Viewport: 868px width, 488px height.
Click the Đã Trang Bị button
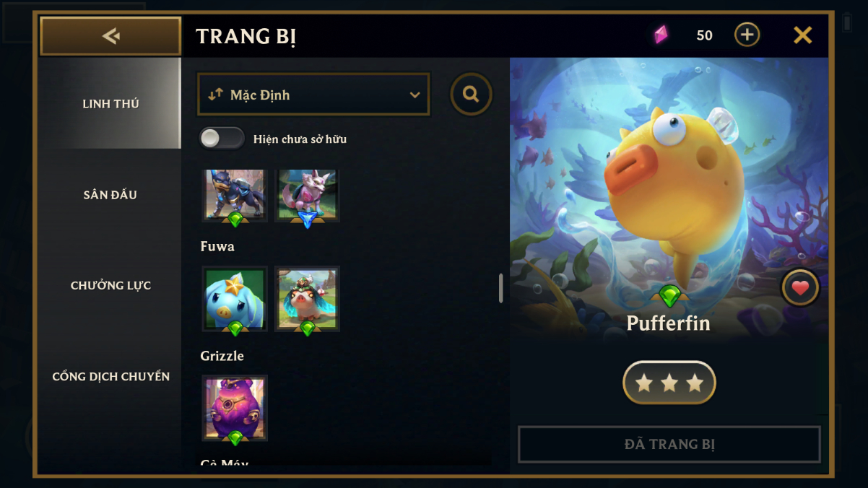pyautogui.click(x=669, y=444)
